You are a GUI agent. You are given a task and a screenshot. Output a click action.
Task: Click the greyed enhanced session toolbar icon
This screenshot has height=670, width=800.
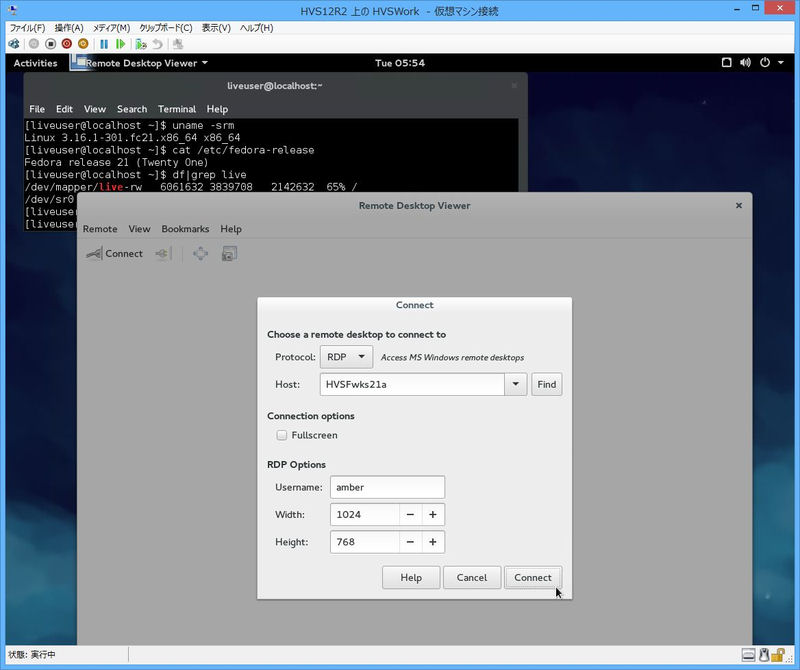point(178,44)
